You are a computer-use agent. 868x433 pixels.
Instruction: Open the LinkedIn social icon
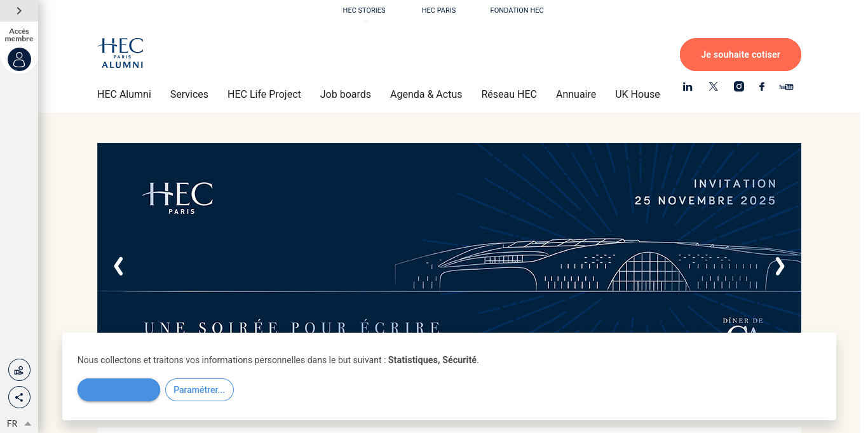[688, 87]
